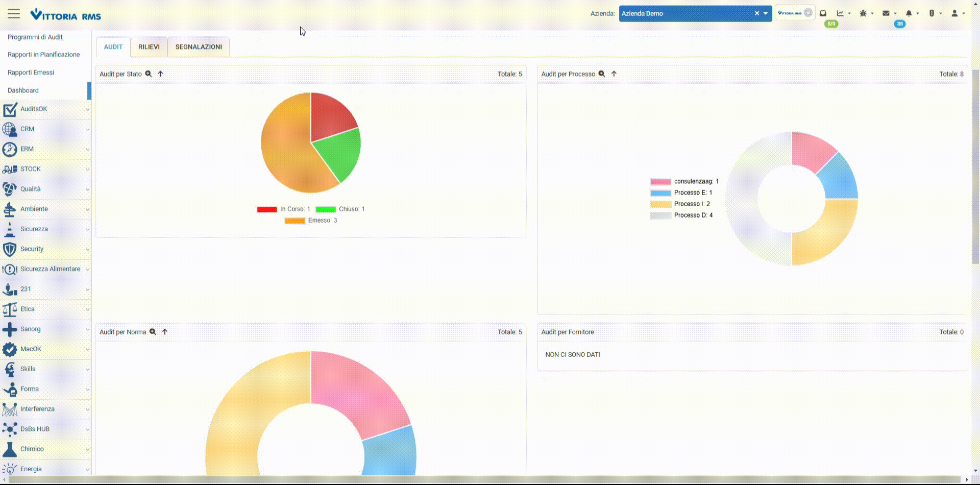Click the AuditsOK checkmark icon in sidebar

click(10, 109)
